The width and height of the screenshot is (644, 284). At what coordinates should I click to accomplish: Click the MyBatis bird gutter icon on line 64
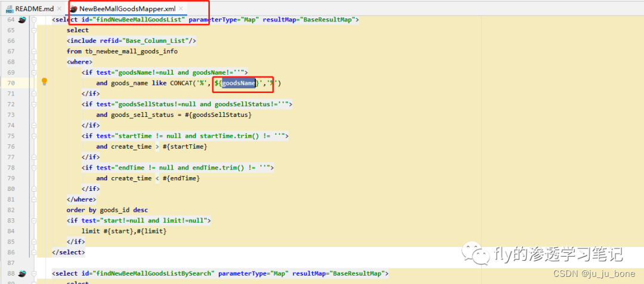(22, 20)
